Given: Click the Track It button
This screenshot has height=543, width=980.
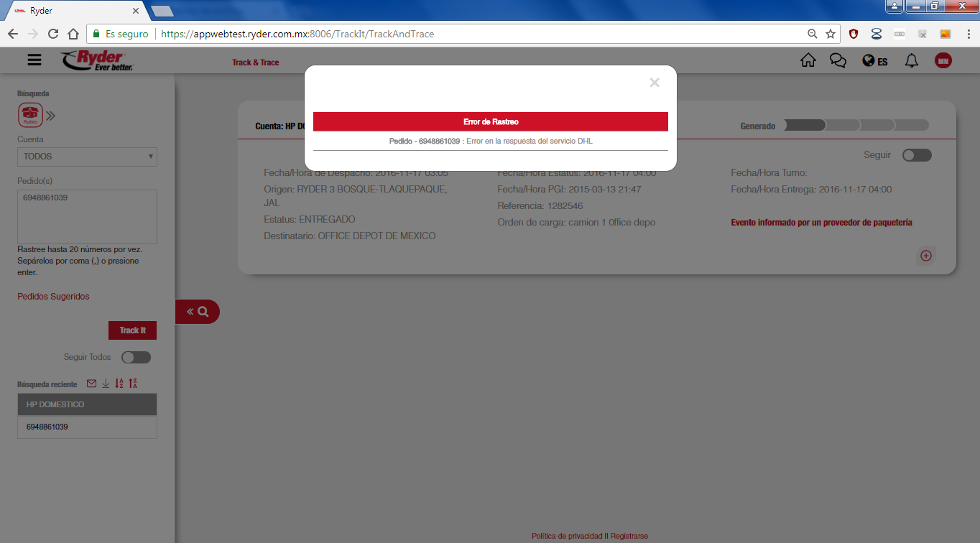Looking at the screenshot, I should click(x=132, y=330).
